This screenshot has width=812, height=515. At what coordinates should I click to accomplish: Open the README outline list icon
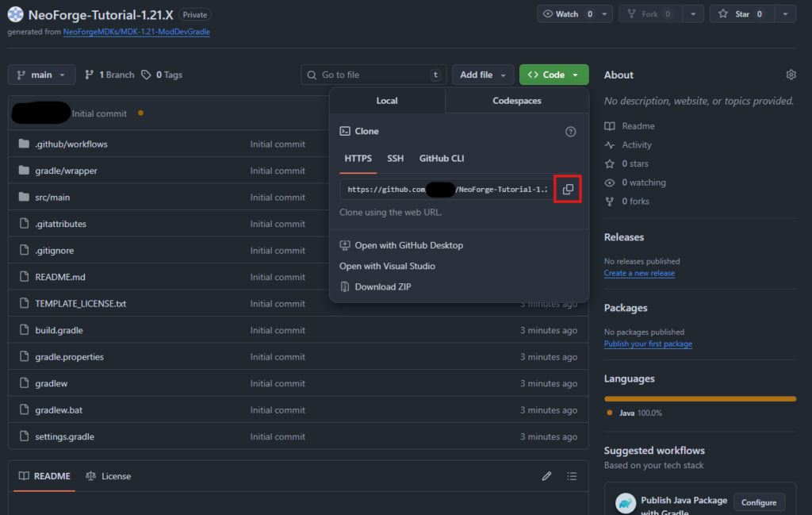coord(572,476)
